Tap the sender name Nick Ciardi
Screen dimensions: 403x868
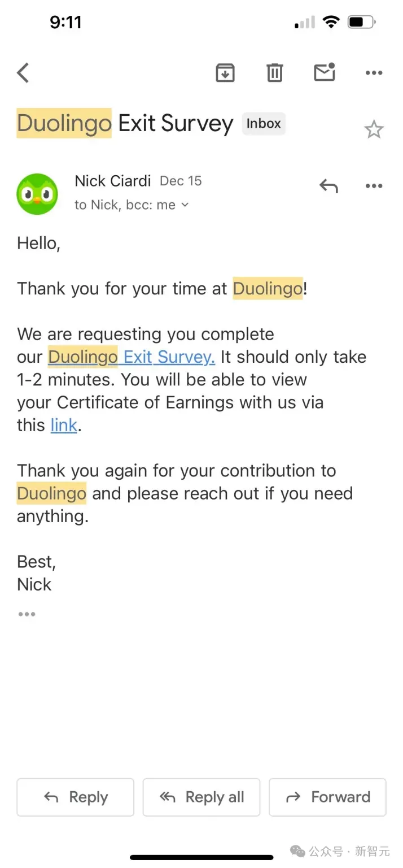click(113, 181)
